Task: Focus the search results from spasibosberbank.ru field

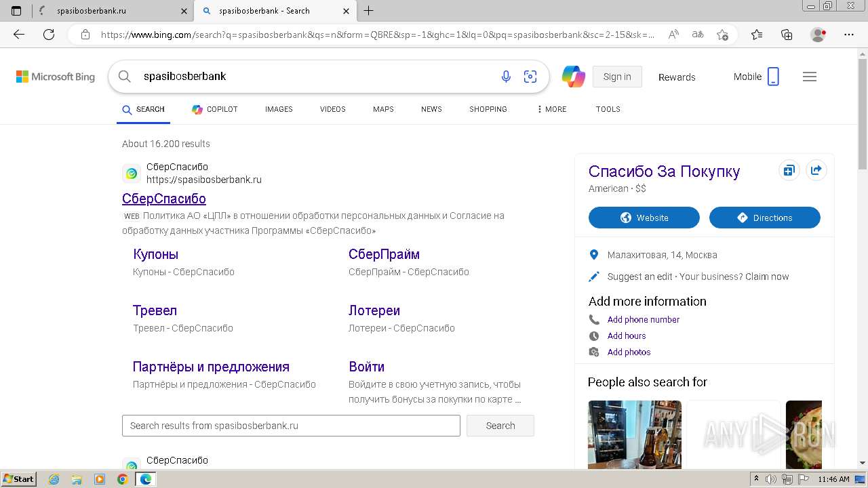Action: coord(291,426)
